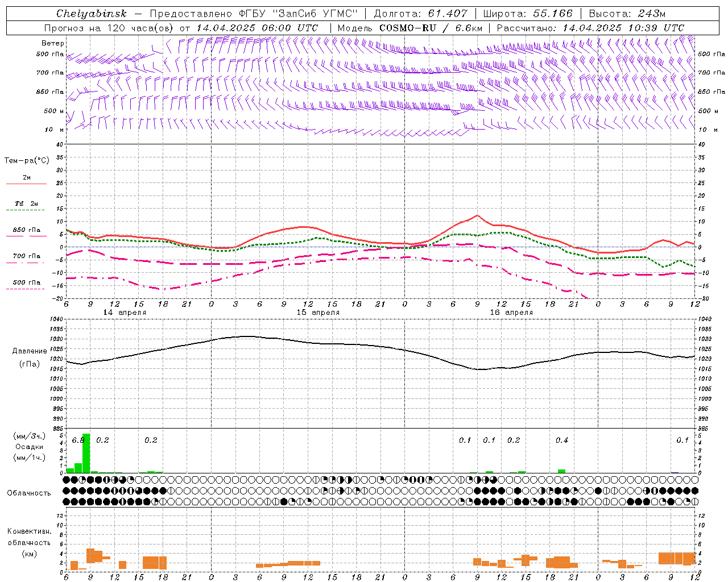
Task: Click the 'Облачность' cloud cover label
Action: point(29,493)
